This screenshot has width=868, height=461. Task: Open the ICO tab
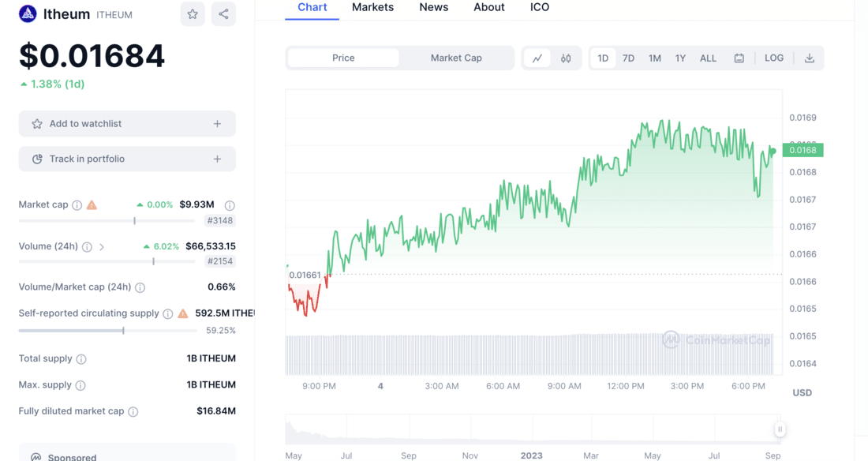(540, 8)
